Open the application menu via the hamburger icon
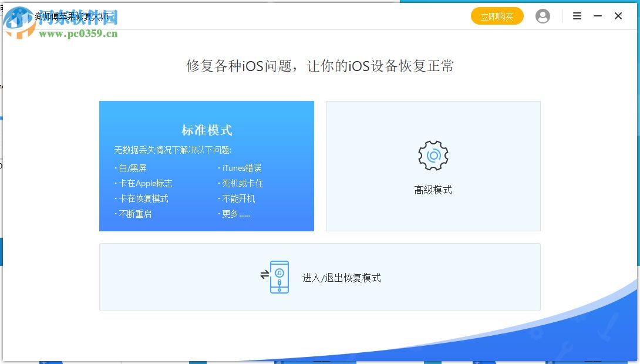 coord(577,16)
